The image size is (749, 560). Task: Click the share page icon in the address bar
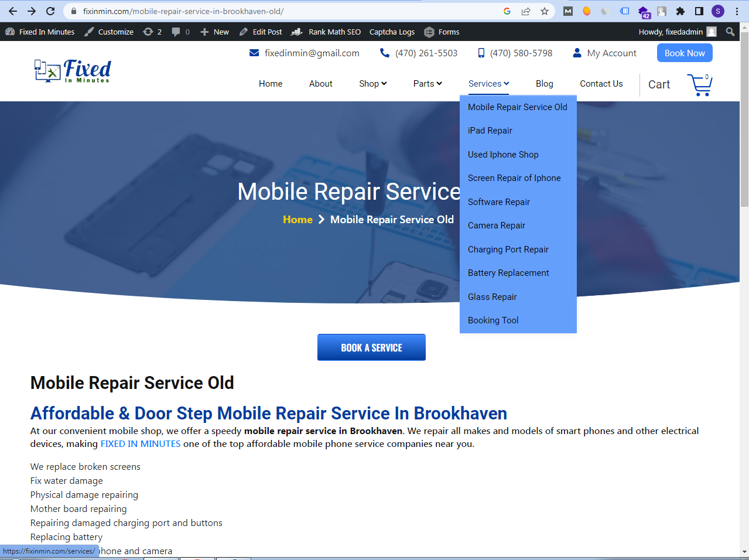tap(526, 11)
